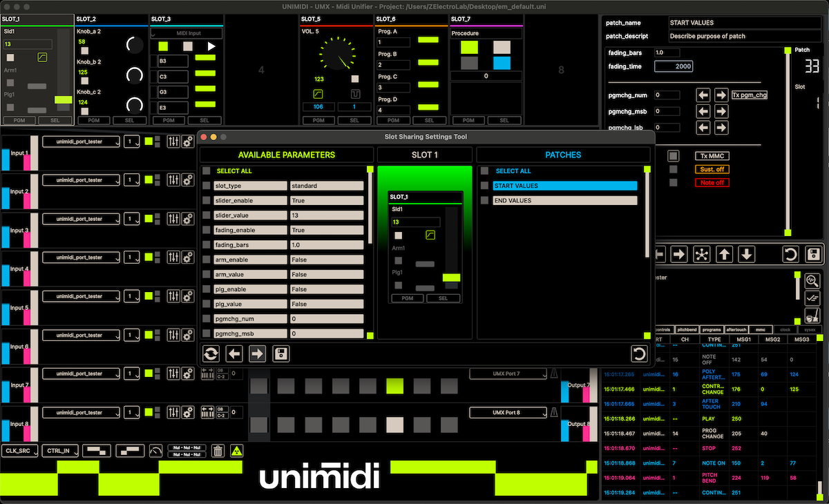This screenshot has width=829, height=504.
Task: Click the blue swatch in SLOT_7 Procedure
Action: [502, 63]
